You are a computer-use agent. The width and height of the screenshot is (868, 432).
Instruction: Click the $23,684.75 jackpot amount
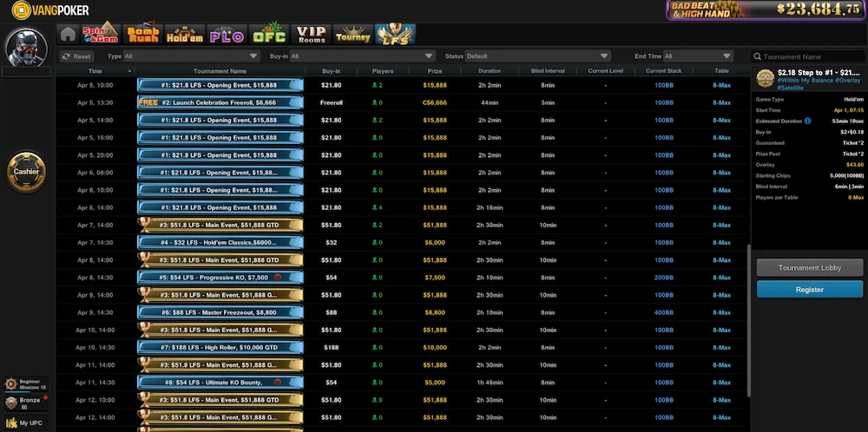click(x=819, y=9)
